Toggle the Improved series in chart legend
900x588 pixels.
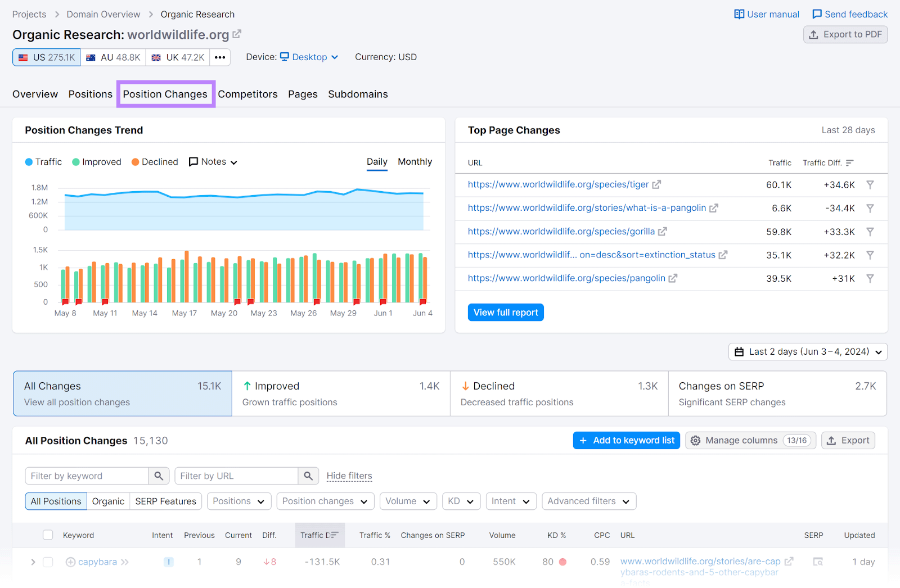(97, 162)
